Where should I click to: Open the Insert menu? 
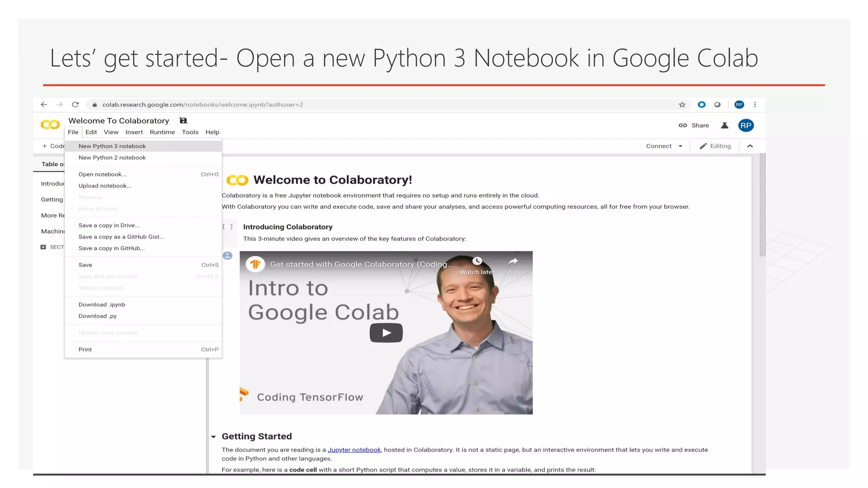[134, 132]
